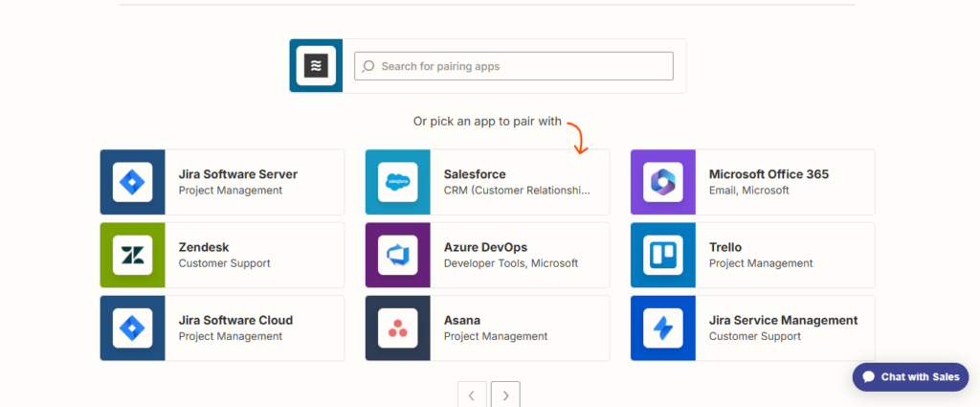This screenshot has height=407, width=980.
Task: Click the Jira Service Management lightning icon
Action: [x=662, y=328]
